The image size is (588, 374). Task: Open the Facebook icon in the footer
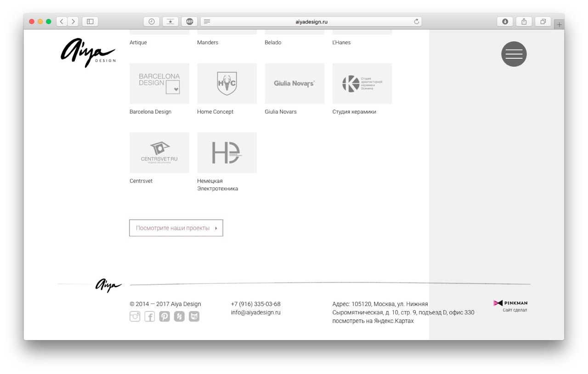click(150, 317)
